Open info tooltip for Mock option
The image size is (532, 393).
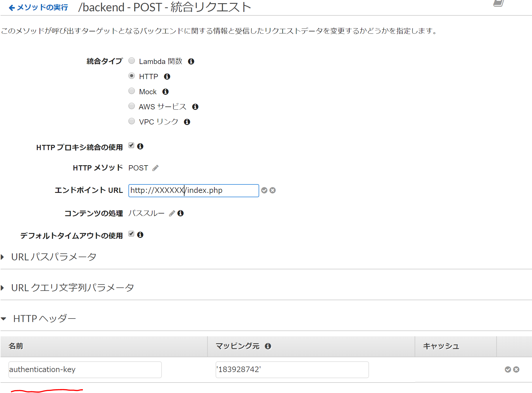click(166, 92)
